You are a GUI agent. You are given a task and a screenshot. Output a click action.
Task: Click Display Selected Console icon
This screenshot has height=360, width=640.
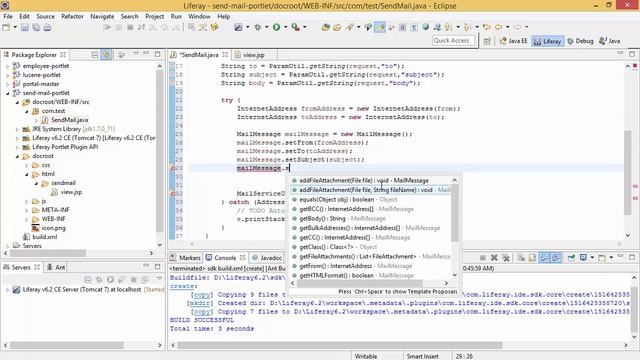click(583, 258)
